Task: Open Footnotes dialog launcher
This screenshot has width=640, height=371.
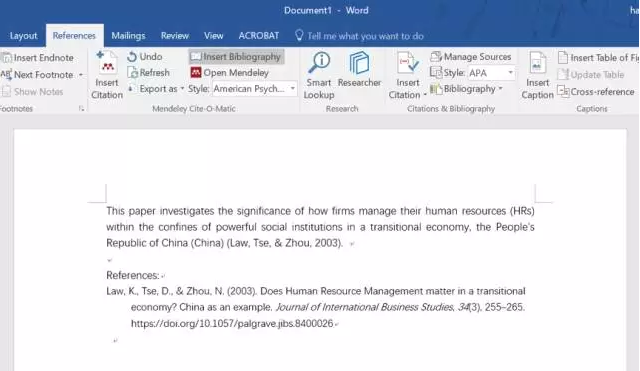Action: click(81, 109)
